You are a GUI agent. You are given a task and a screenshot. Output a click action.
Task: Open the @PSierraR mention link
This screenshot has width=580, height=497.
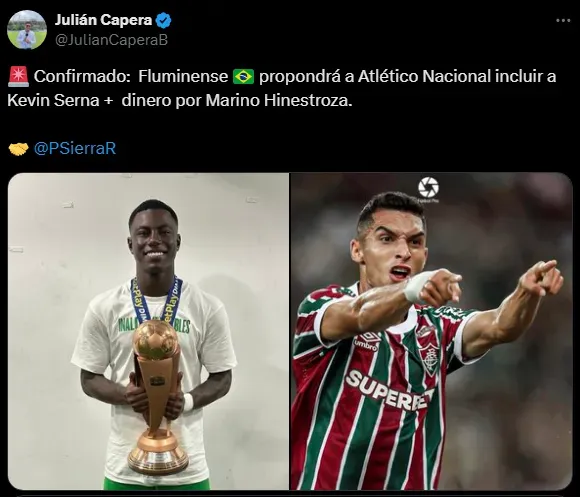click(x=75, y=149)
